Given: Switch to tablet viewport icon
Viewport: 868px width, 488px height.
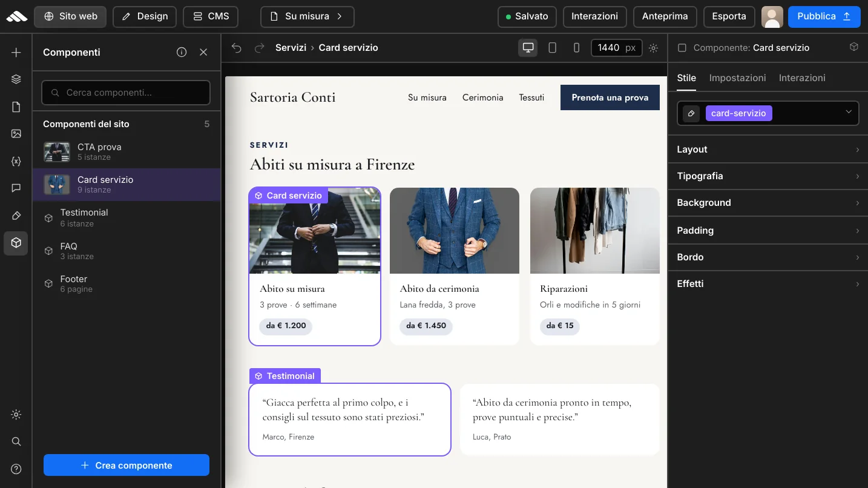Looking at the screenshot, I should click(x=552, y=48).
